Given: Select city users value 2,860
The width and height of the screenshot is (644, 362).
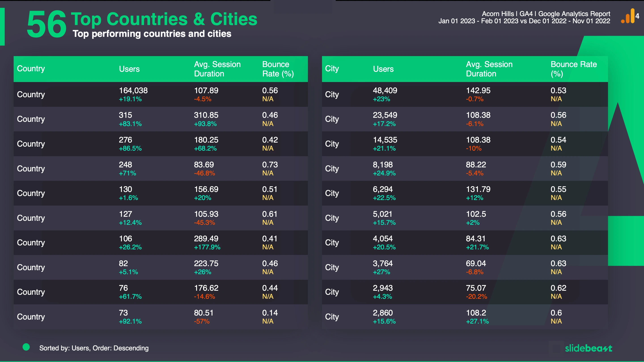Looking at the screenshot, I should 383,313.
